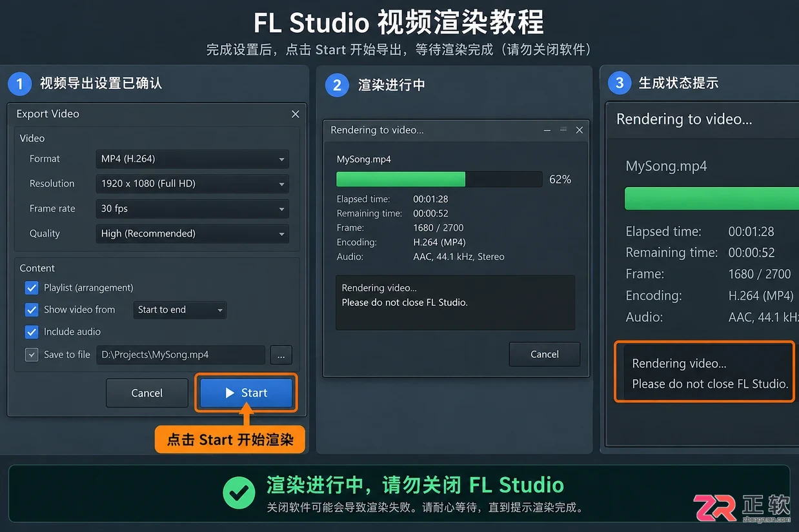Viewport: 799px width, 532px height.
Task: Click MySong.mp4 filename in the middle render dialog
Action: [x=364, y=159]
